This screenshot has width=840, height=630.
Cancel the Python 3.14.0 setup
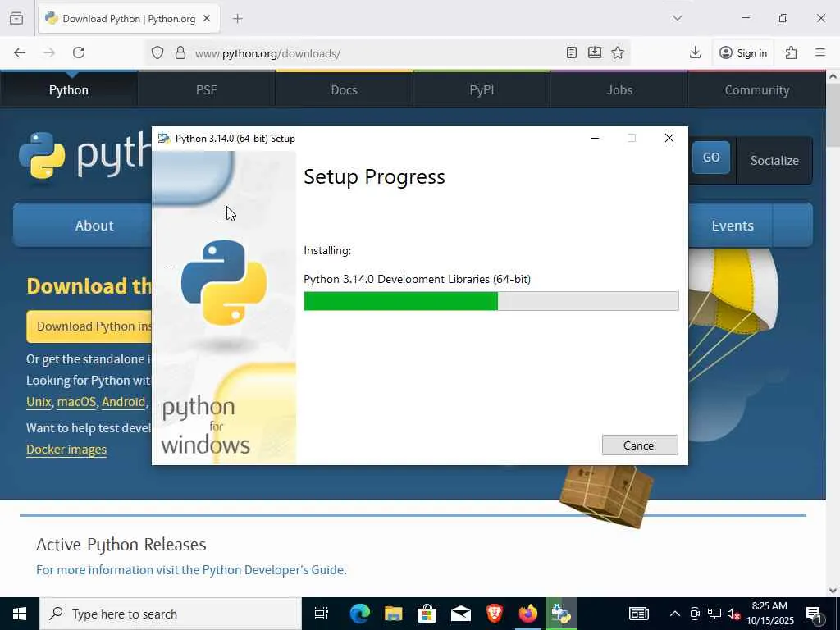(640, 445)
